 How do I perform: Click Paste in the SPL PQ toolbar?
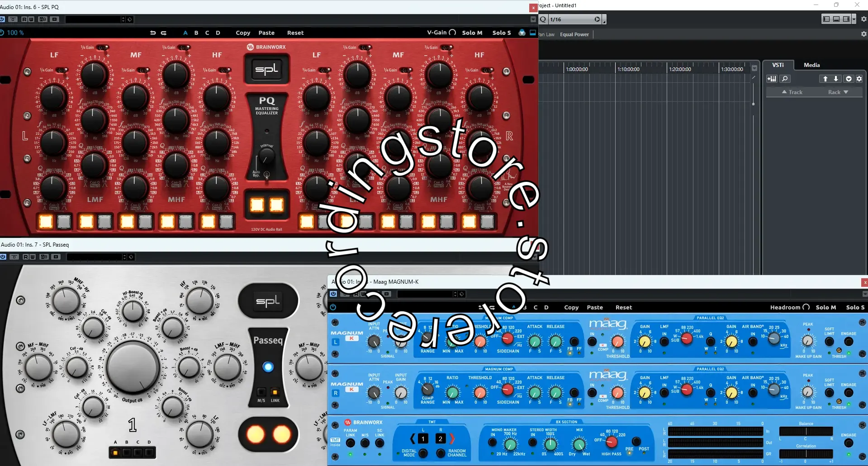click(x=266, y=33)
